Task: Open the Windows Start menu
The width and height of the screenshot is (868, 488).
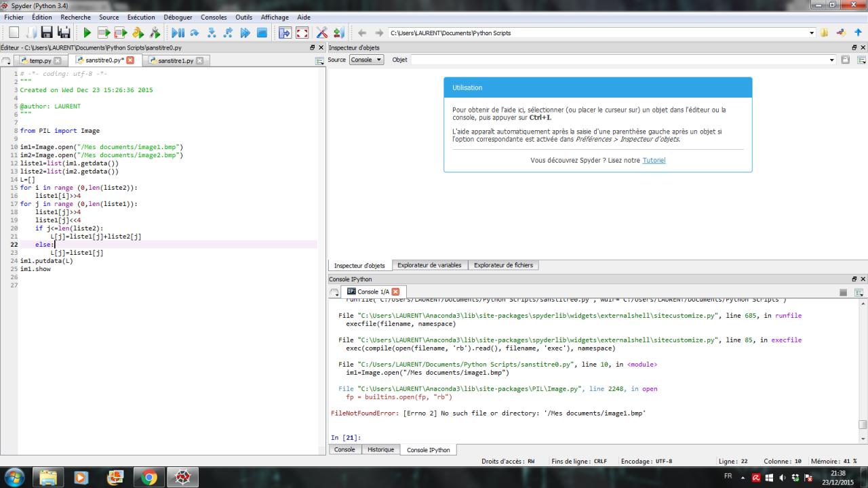Action: point(15,477)
